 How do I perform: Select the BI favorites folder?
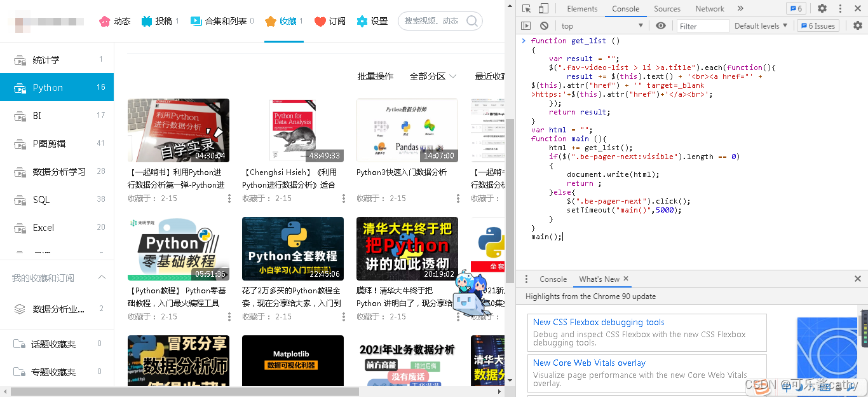57,115
